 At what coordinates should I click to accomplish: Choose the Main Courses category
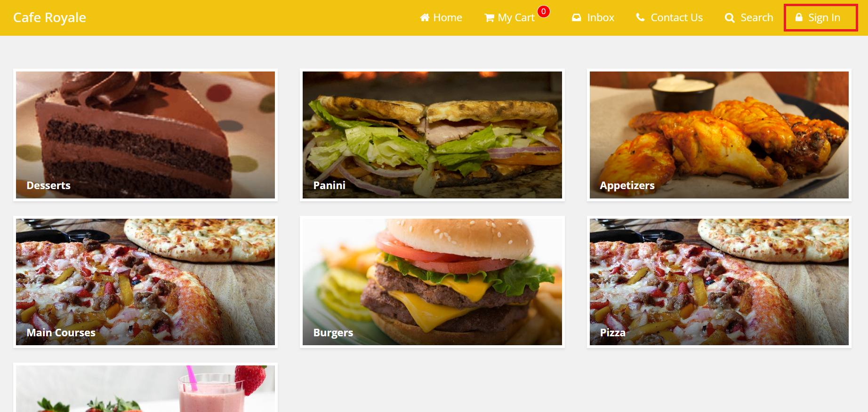(145, 282)
